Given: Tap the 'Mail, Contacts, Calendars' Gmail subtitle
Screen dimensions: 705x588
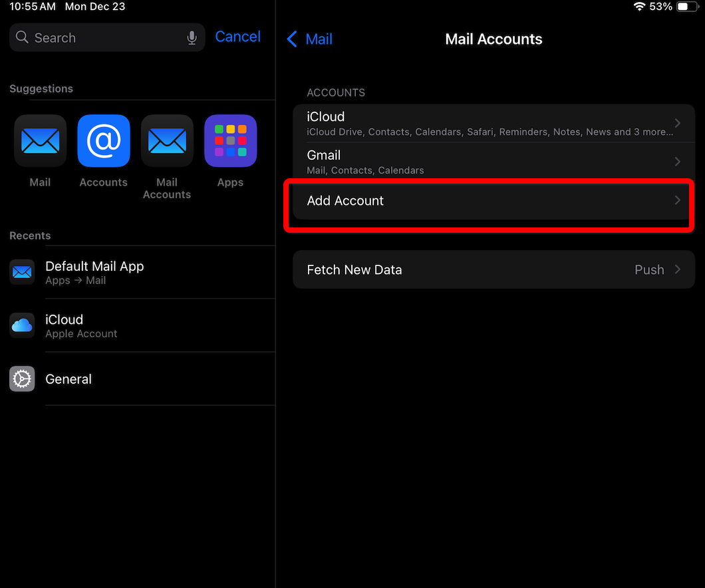Looking at the screenshot, I should (x=365, y=170).
